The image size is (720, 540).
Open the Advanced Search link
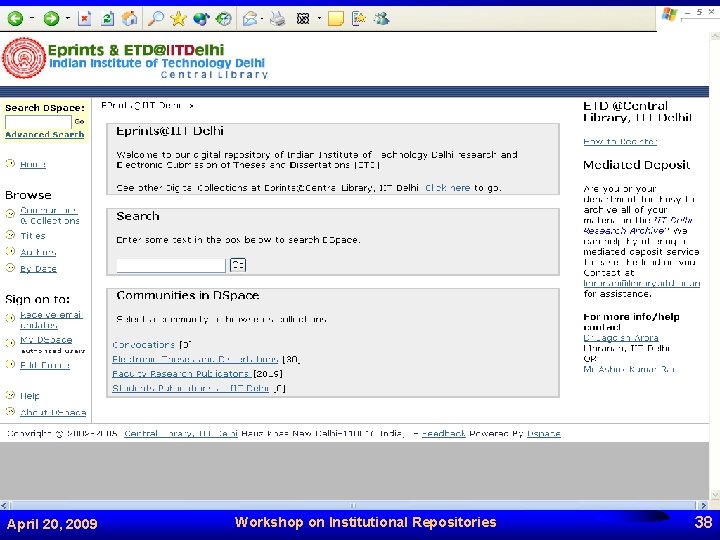pos(45,135)
